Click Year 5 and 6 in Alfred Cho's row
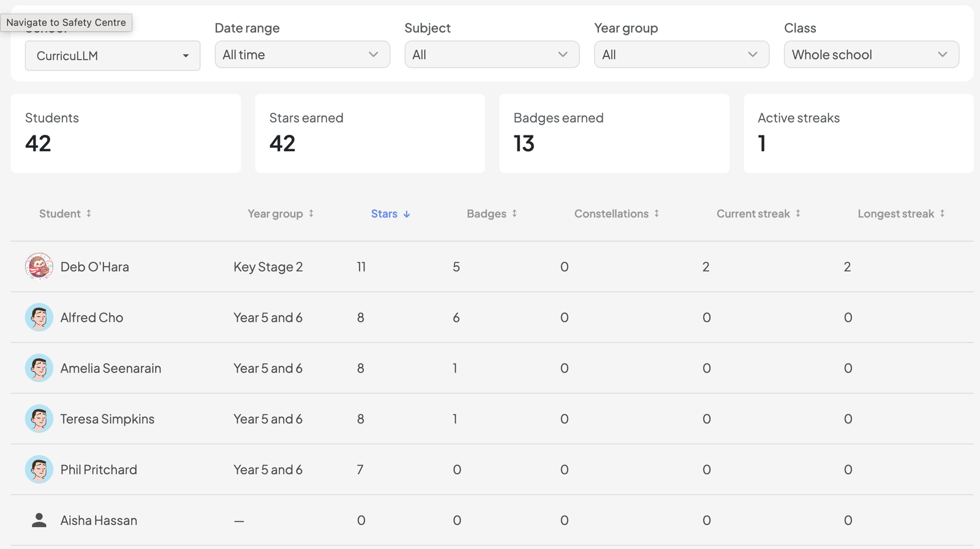980x549 pixels. [x=268, y=318]
